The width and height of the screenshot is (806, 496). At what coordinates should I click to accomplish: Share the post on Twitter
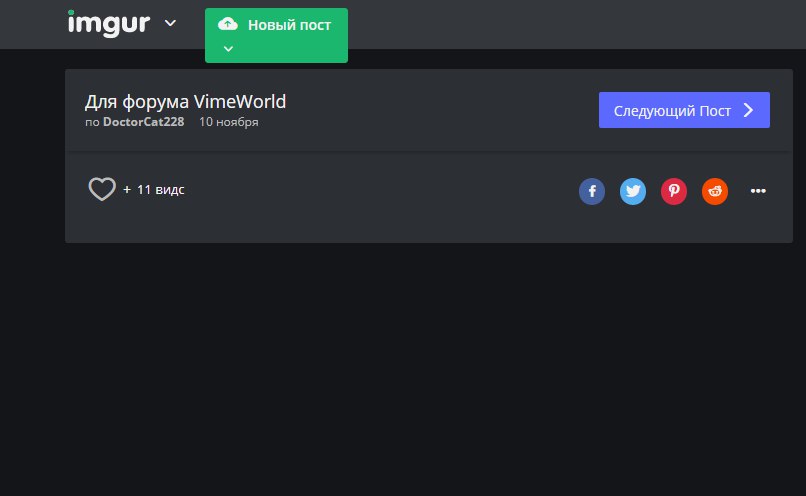(633, 192)
